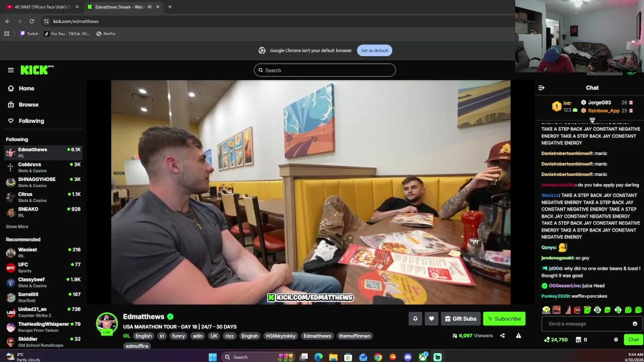Click the 24,750 channel points icon
The height and width of the screenshot is (362, 644).
pos(547,340)
